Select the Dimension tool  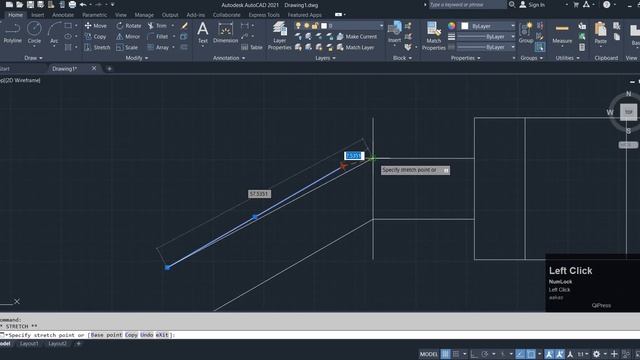[225, 33]
